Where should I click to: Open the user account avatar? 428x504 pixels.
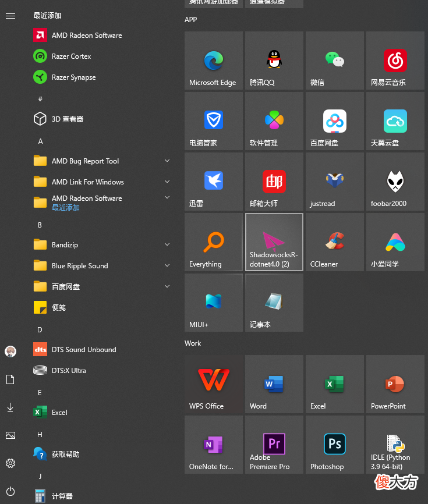(10, 352)
